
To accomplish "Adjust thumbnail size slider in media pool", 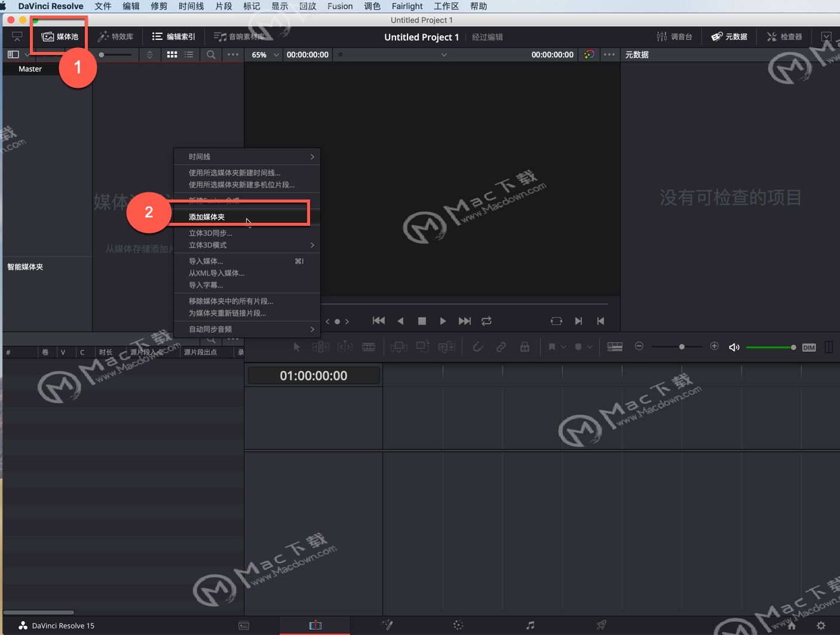I will 102,54.
